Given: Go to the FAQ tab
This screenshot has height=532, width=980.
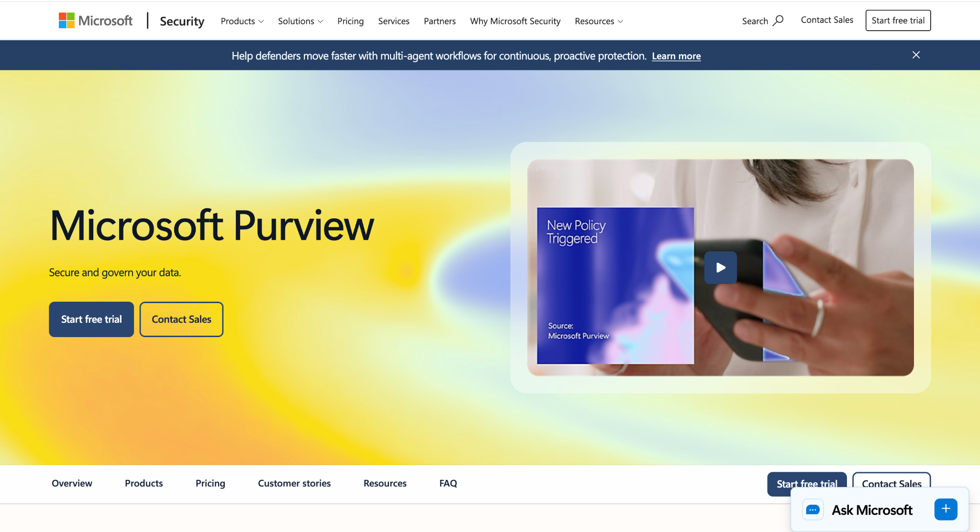Looking at the screenshot, I should (448, 484).
